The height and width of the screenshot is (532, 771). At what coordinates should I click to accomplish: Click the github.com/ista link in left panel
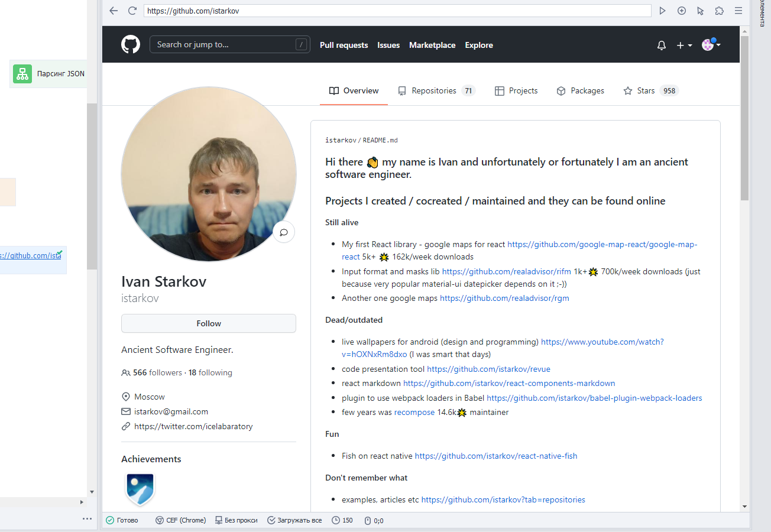(x=30, y=256)
